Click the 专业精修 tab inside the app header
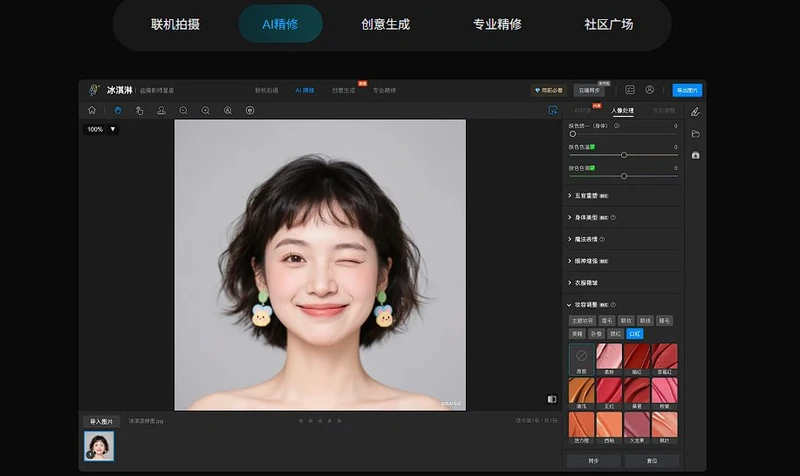 pos(384,90)
